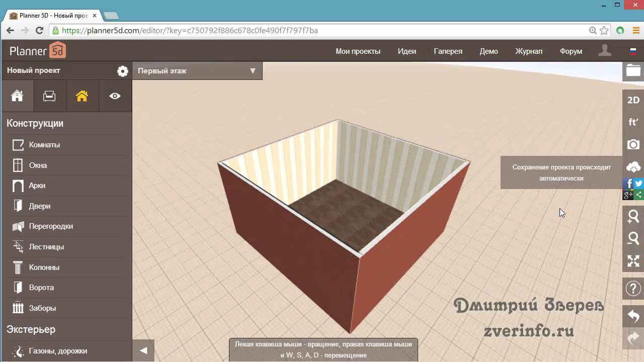Open Галерея menu item

(448, 51)
